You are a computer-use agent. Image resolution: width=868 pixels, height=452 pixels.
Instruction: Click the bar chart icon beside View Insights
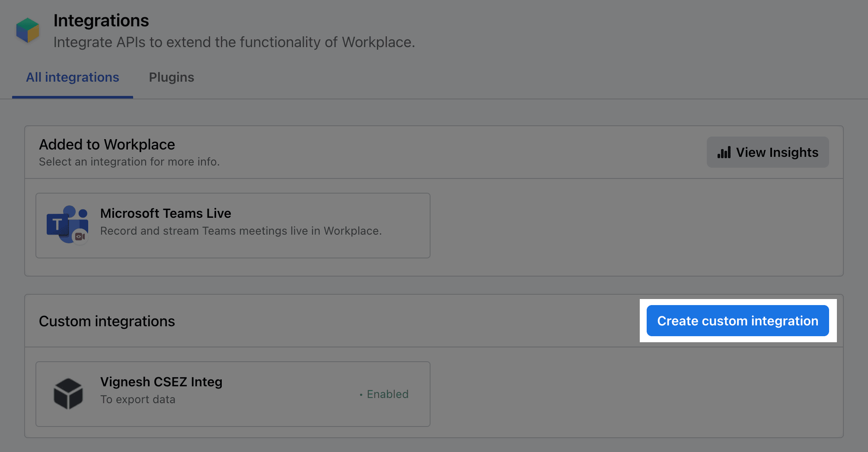(x=724, y=153)
